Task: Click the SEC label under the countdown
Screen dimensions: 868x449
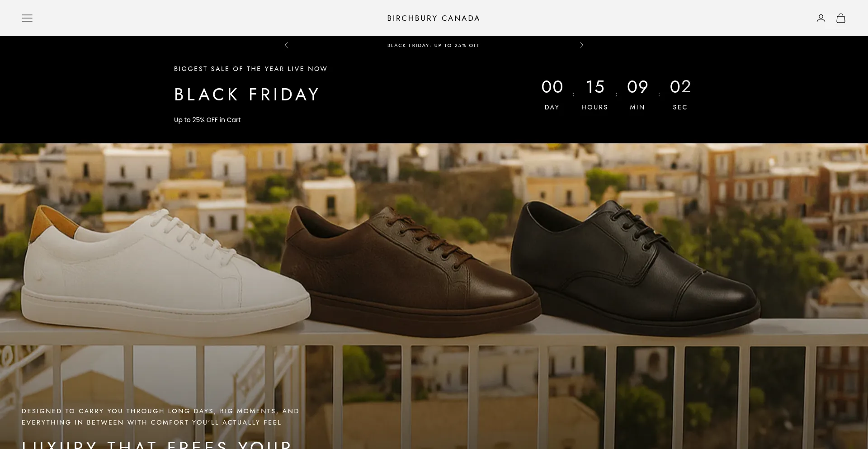Action: pyautogui.click(x=680, y=107)
